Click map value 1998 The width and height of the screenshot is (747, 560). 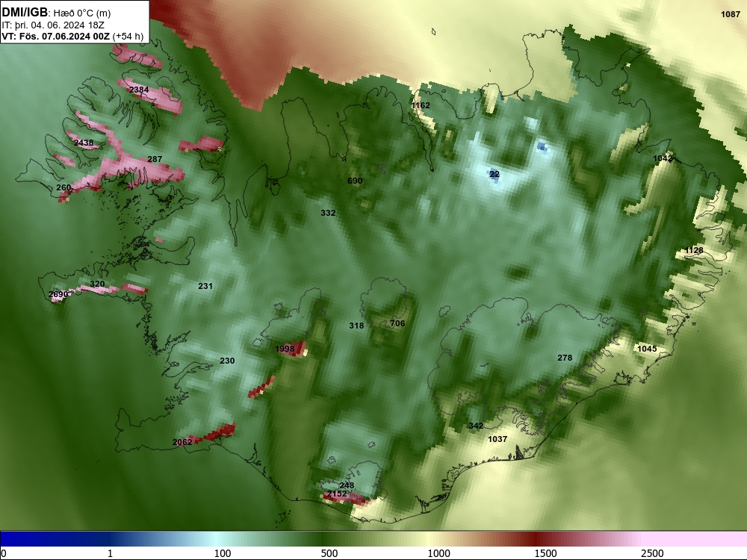(x=285, y=349)
